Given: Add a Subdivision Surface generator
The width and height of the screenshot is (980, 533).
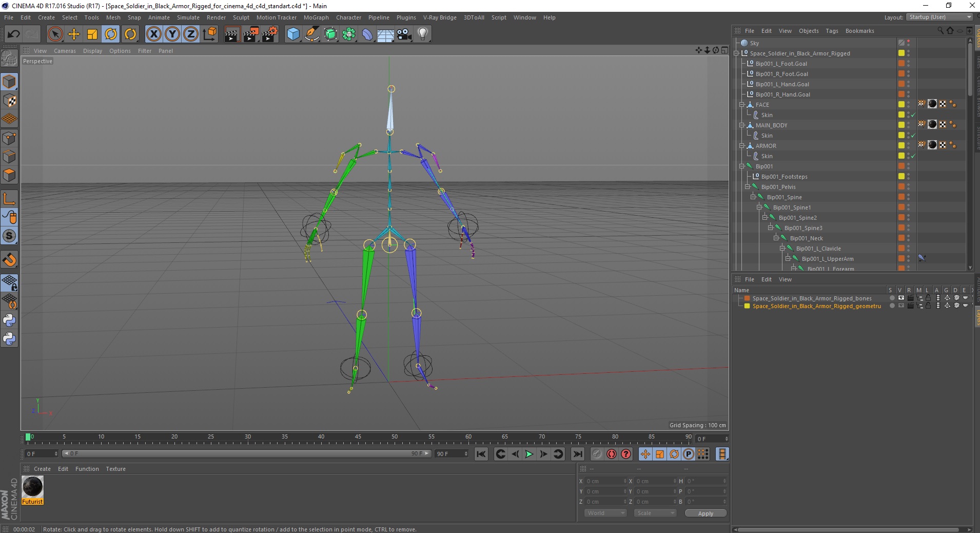Looking at the screenshot, I should click(x=331, y=34).
